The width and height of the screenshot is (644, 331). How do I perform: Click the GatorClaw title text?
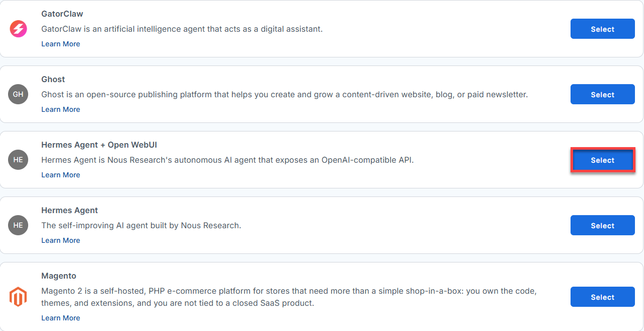(x=62, y=14)
